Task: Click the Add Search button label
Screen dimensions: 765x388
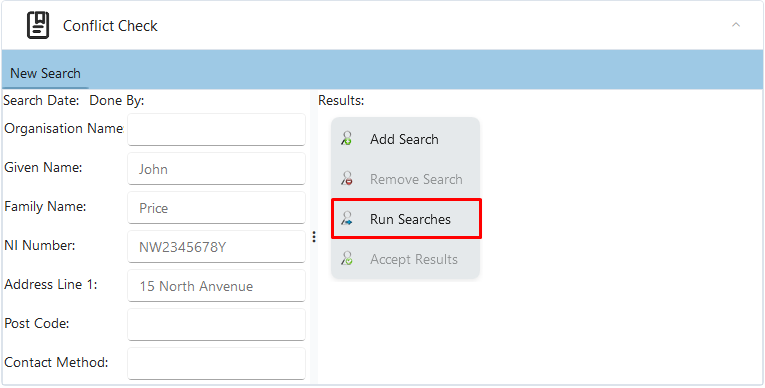Action: click(x=404, y=139)
